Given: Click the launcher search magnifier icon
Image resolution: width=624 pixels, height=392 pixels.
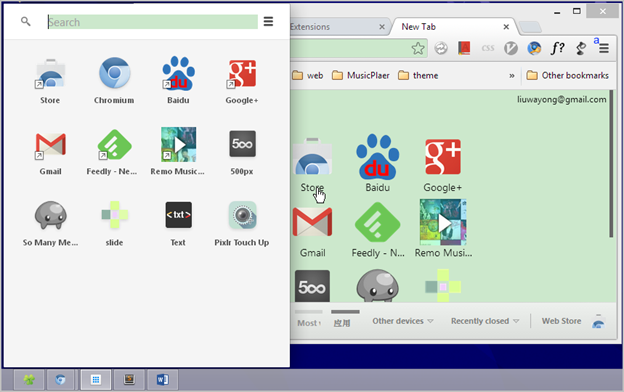Looking at the screenshot, I should pos(25,21).
